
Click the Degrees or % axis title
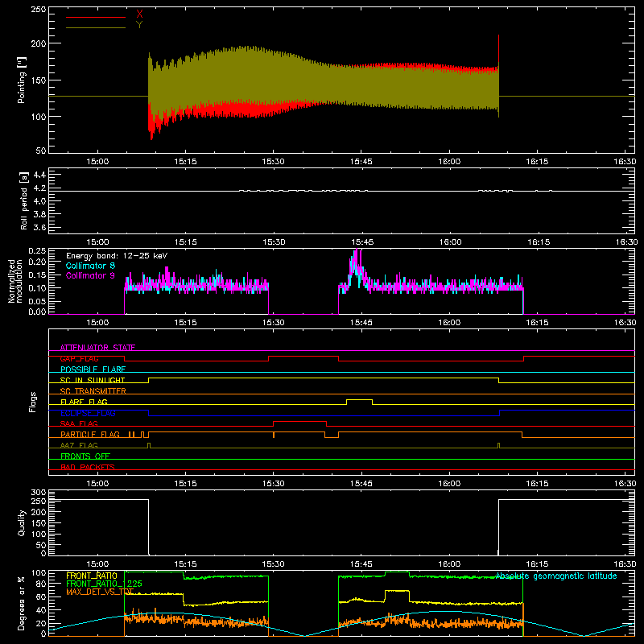click(22, 604)
